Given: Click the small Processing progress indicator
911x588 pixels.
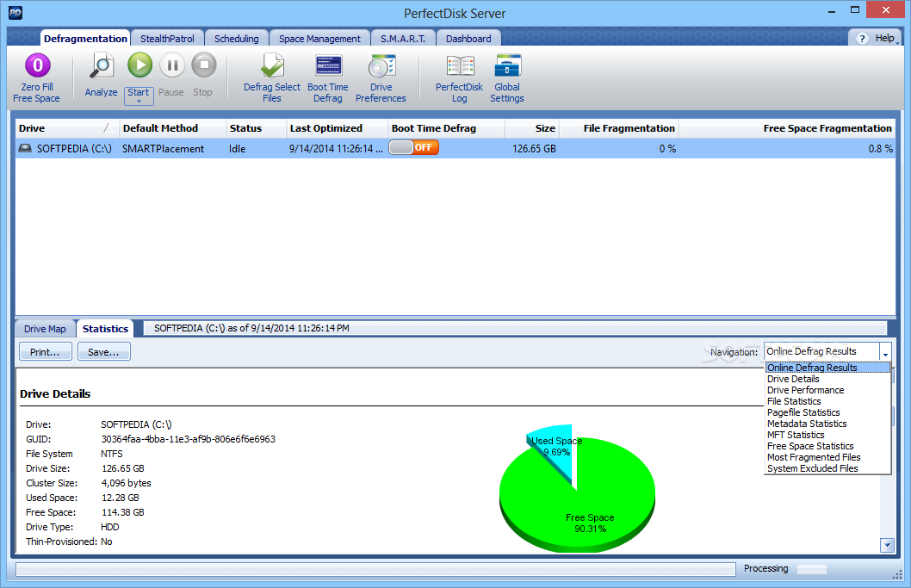Looking at the screenshot, I should [x=812, y=569].
